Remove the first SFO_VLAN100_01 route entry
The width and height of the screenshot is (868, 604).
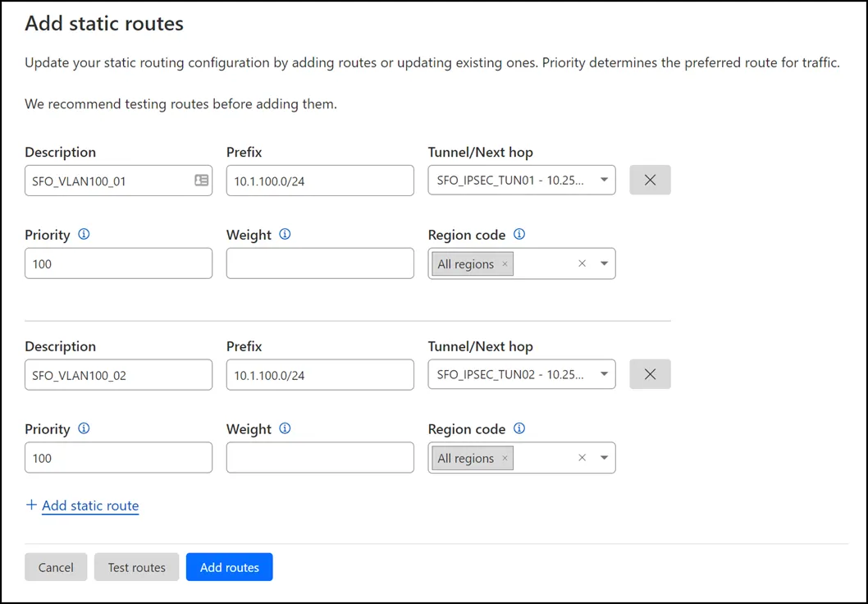coord(650,180)
